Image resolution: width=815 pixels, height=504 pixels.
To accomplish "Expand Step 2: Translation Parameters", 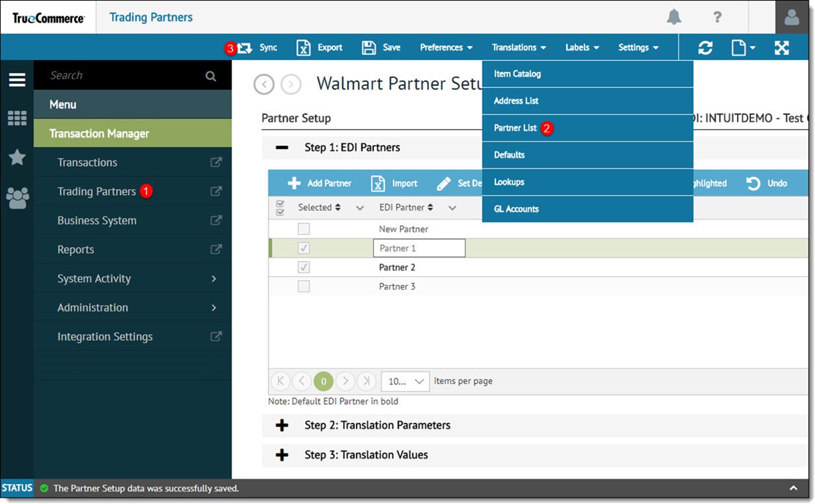I will click(x=282, y=425).
